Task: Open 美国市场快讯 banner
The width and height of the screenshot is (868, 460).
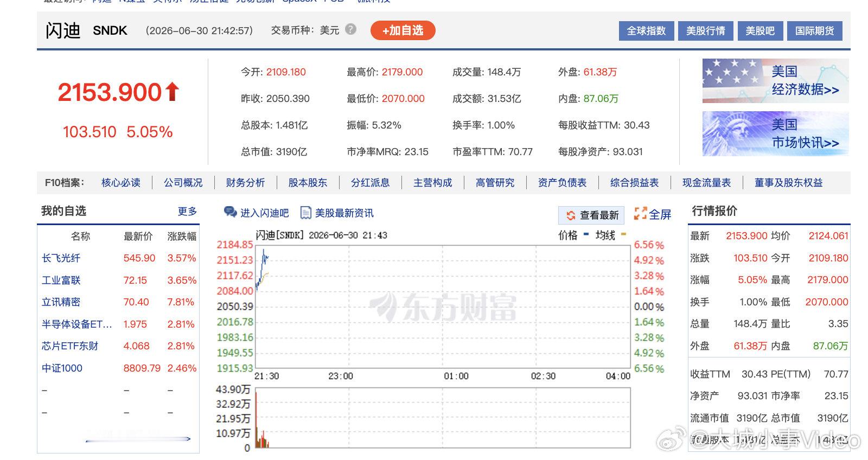Action: coord(775,134)
